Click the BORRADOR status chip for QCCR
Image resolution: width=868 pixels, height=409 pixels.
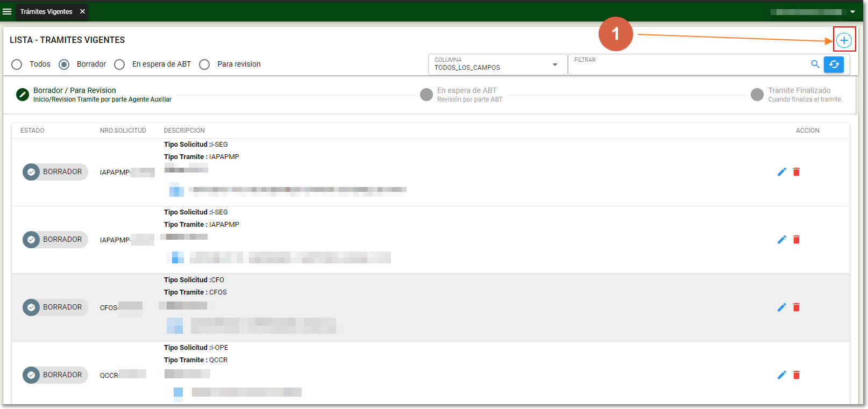(55, 375)
